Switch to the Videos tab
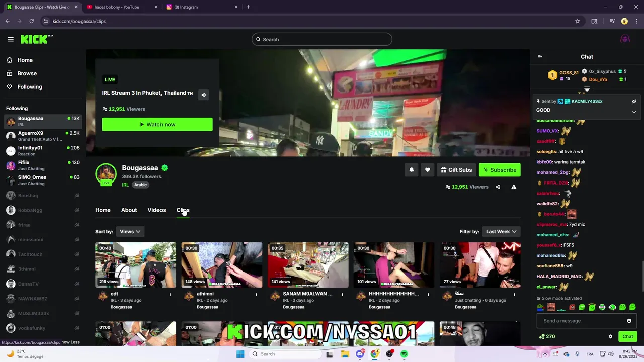Image resolution: width=644 pixels, height=362 pixels. (156, 210)
